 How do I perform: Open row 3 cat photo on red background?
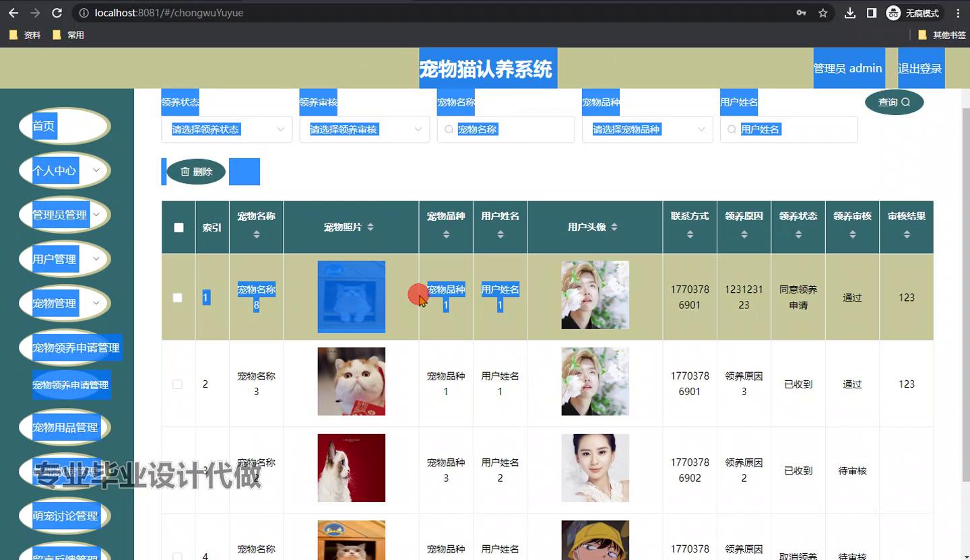pyautogui.click(x=352, y=468)
